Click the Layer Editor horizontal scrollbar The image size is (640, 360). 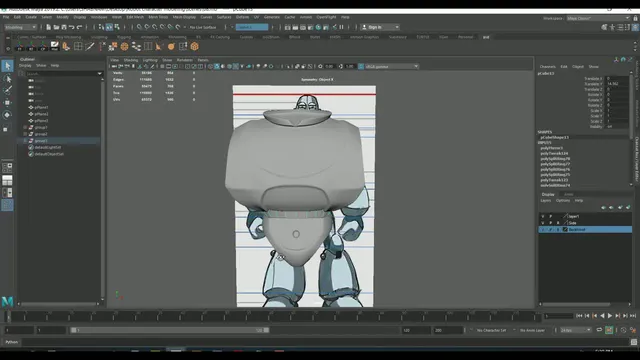coord(576,304)
